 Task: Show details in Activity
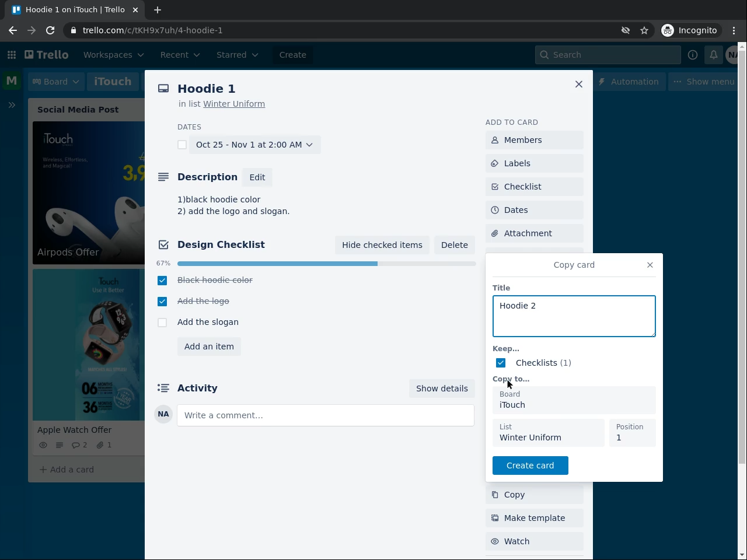point(442,388)
